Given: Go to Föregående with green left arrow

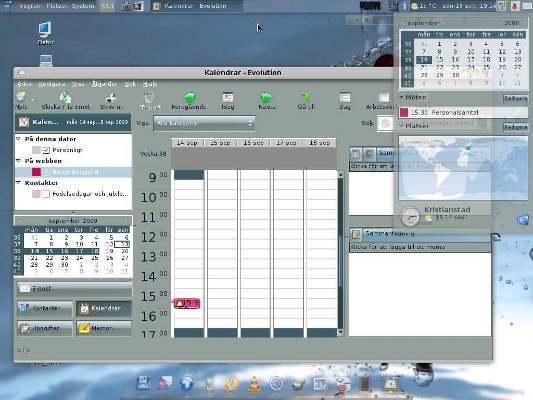Looking at the screenshot, I should 189,98.
